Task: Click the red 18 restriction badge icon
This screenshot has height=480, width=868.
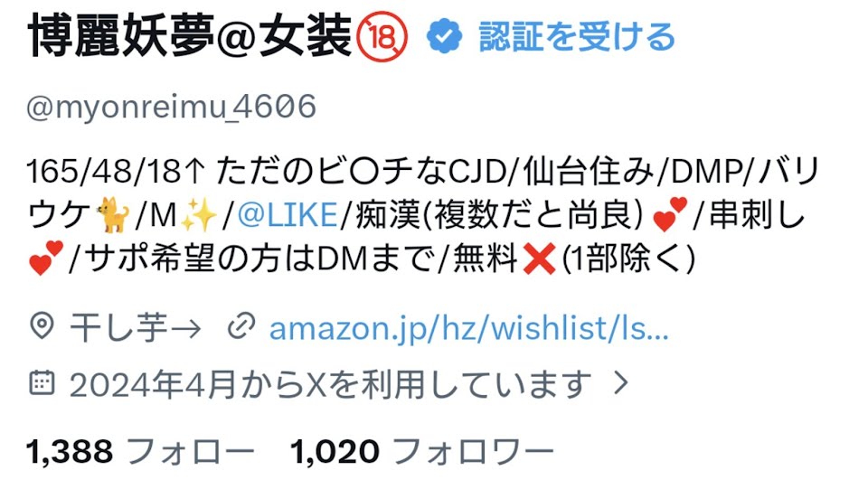Action: point(382,37)
